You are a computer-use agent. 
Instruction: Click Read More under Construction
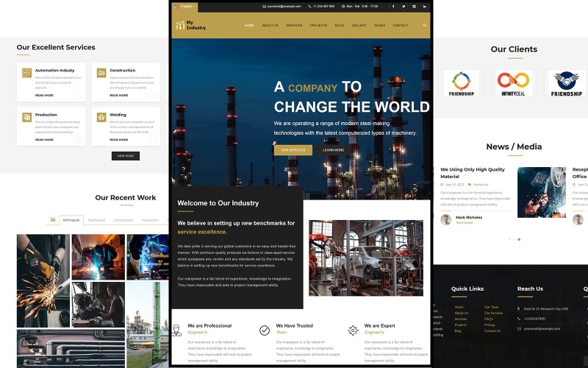pos(119,96)
